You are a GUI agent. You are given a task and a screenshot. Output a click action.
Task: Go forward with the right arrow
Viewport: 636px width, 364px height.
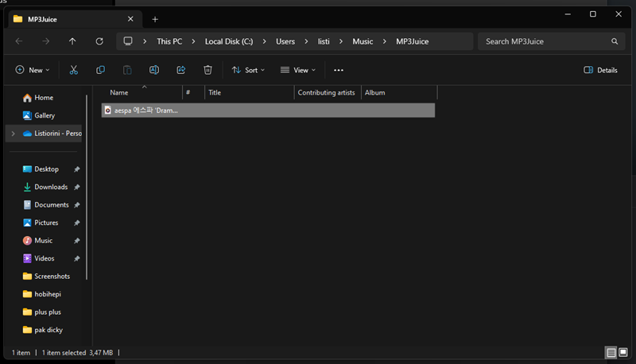pos(46,41)
